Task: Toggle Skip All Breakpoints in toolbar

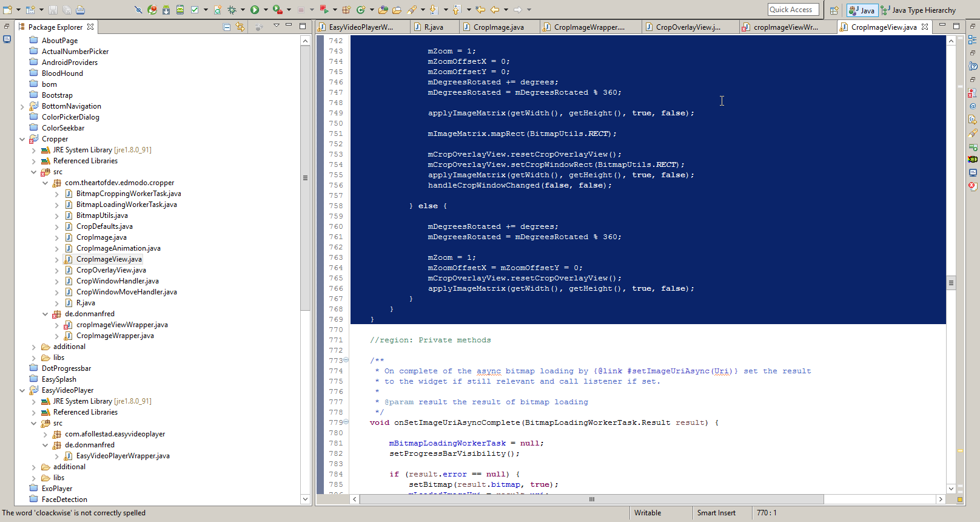Action: click(x=138, y=10)
